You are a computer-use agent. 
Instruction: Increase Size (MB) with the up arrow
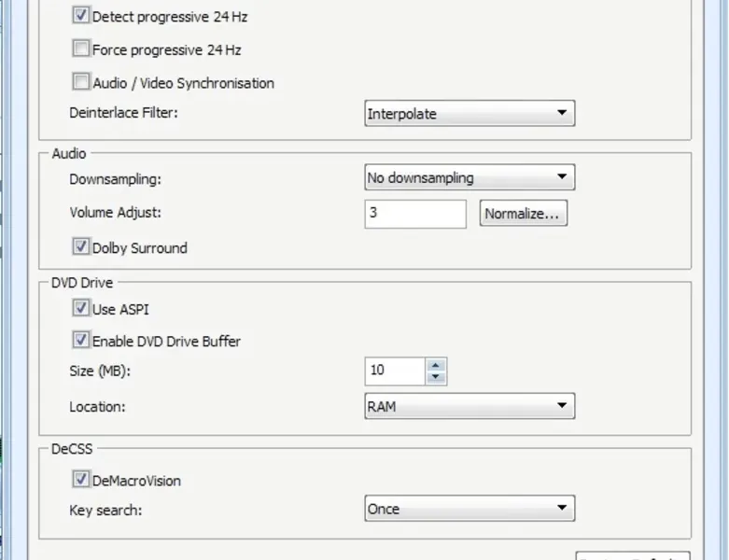pos(436,364)
